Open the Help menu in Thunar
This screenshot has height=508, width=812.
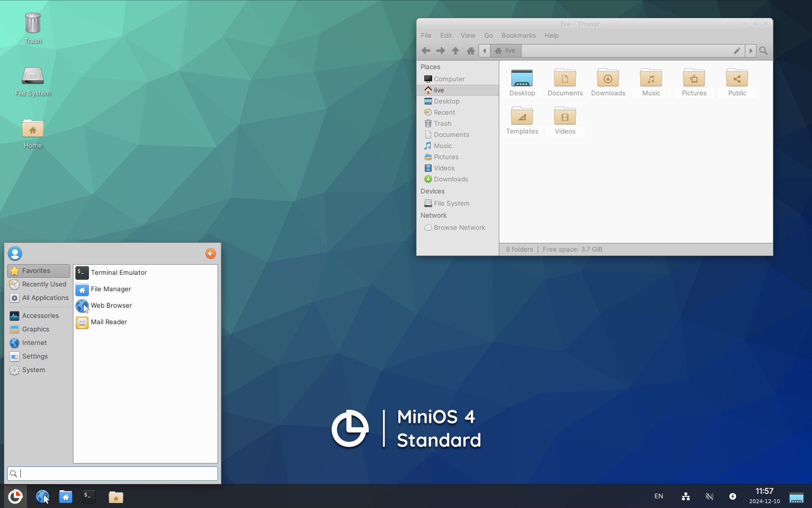[x=551, y=36]
